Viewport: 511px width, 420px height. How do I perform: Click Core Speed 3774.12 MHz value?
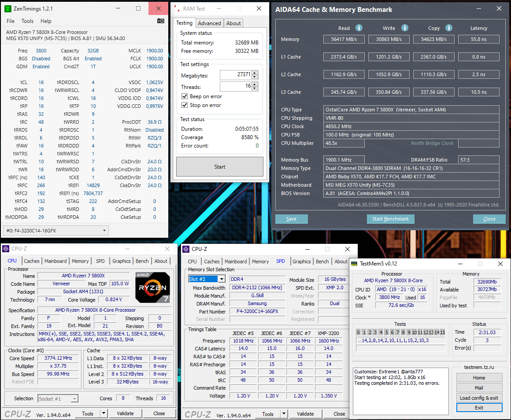click(58, 358)
